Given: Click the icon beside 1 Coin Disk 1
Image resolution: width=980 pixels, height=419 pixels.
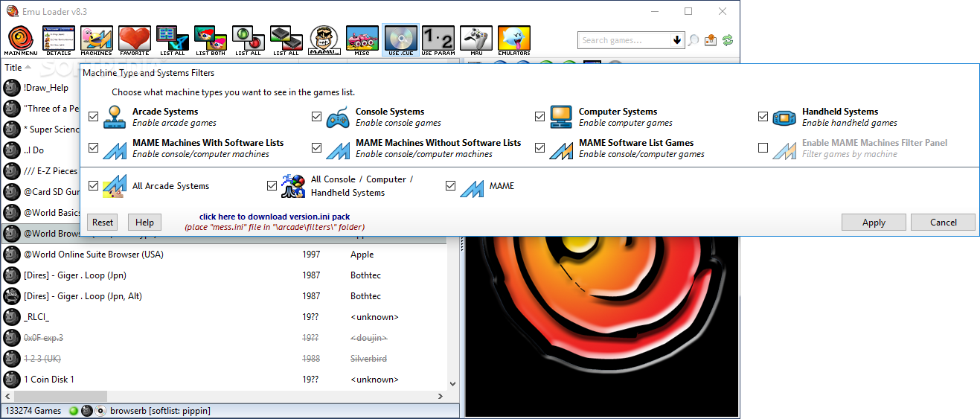Looking at the screenshot, I should [x=11, y=380].
